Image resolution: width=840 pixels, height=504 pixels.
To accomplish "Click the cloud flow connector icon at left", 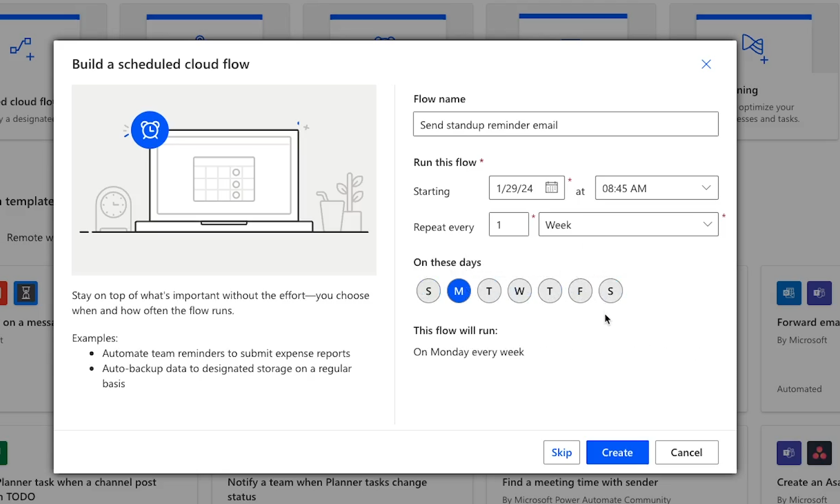I will 22,49.
